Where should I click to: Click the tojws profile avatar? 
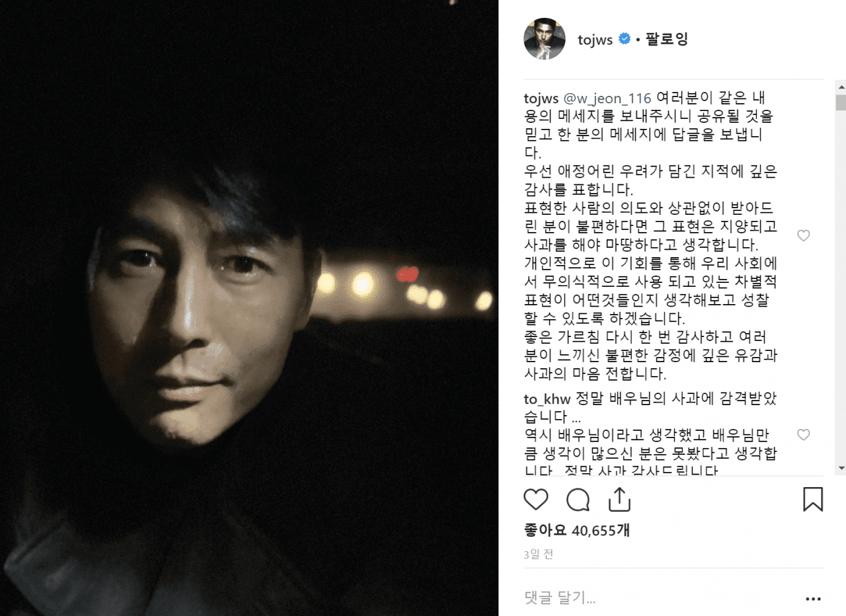pyautogui.click(x=545, y=39)
